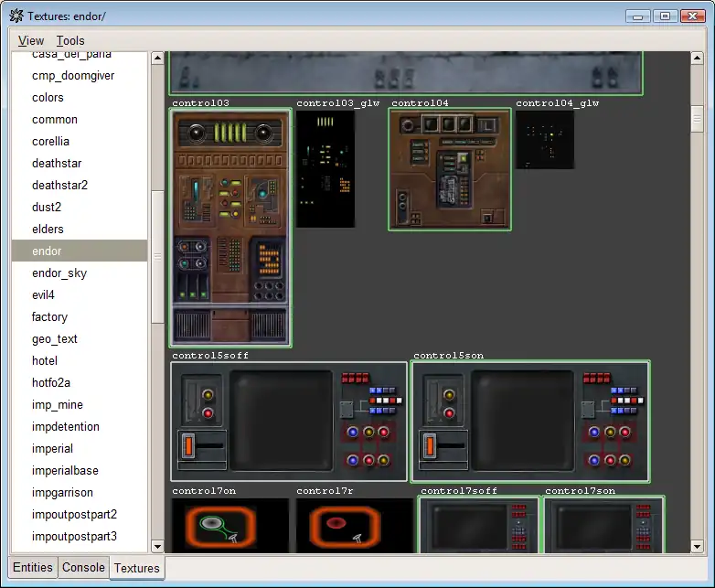Pick the control04 texture
715x588 pixels.
pyautogui.click(x=450, y=169)
